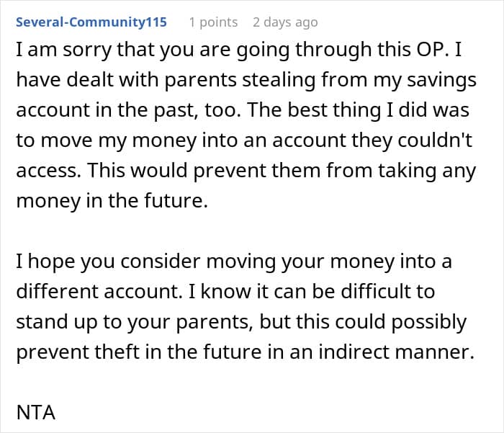The width and height of the screenshot is (504, 433).
Task: Click the "NTA" verdict text
Action: 36,413
